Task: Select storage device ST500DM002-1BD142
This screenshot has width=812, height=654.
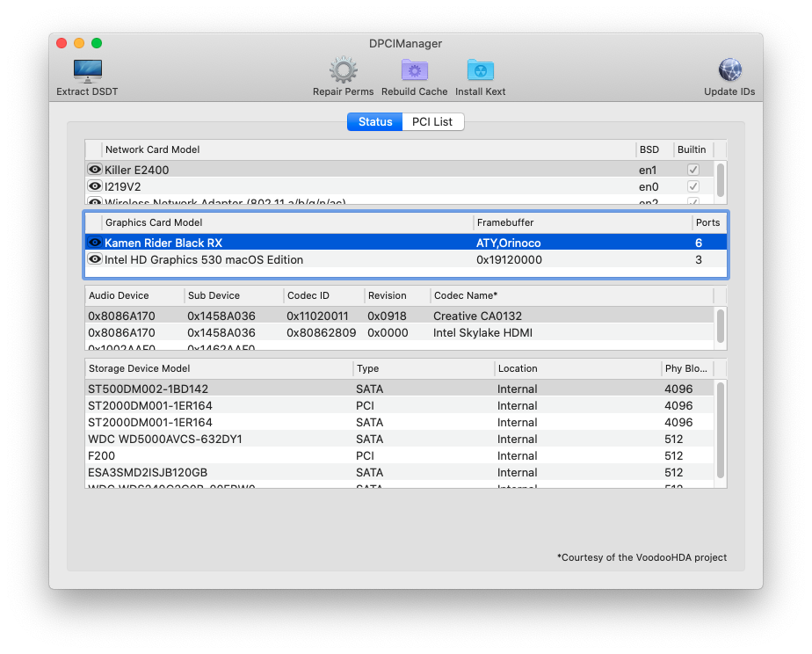Action: 400,389
